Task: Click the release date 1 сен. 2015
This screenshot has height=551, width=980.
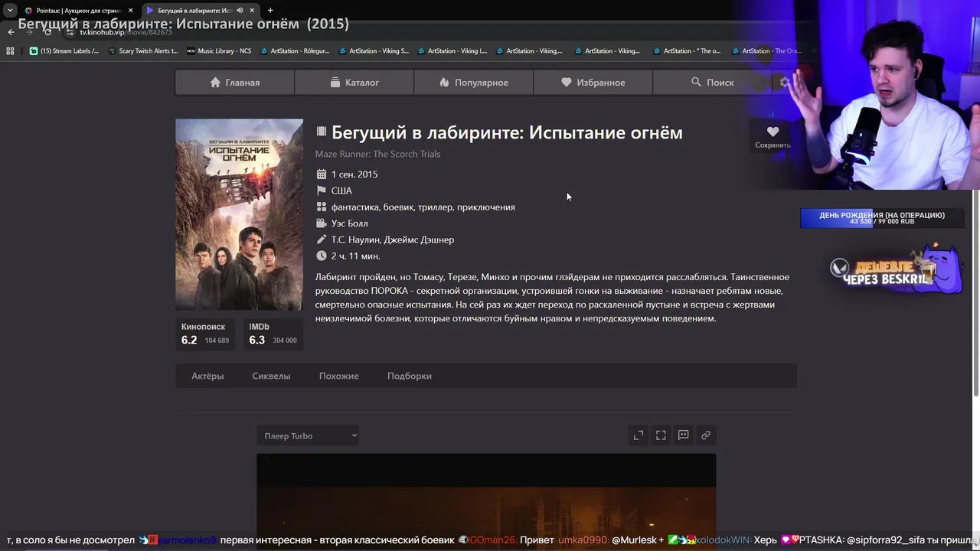Action: [x=354, y=174]
